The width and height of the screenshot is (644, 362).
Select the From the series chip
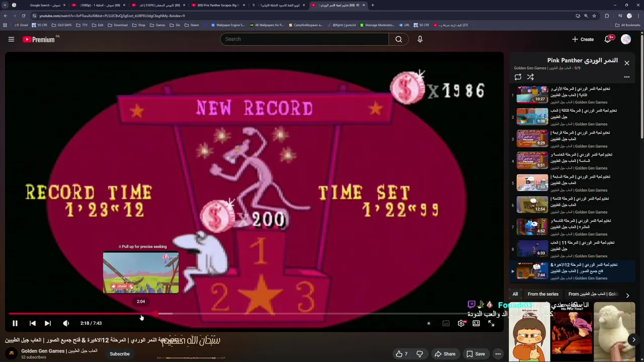pyautogui.click(x=543, y=294)
